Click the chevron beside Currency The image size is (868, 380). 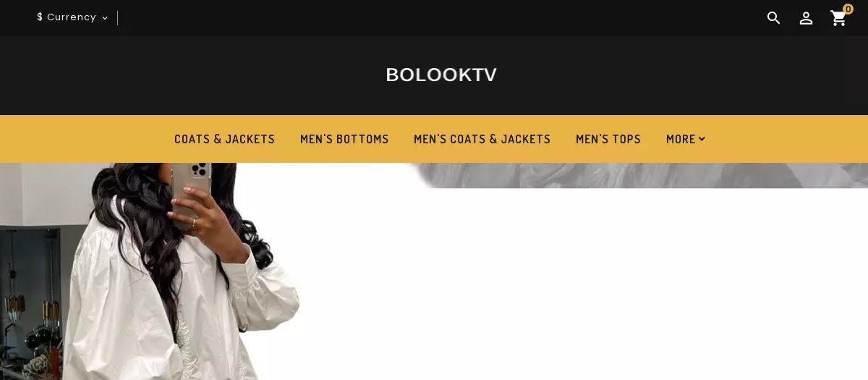[105, 18]
